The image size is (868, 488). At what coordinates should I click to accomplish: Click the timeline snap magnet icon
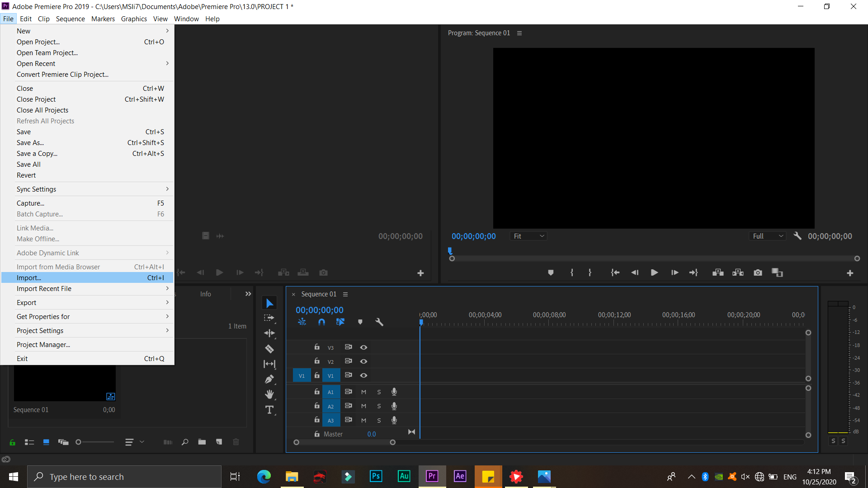(x=321, y=322)
